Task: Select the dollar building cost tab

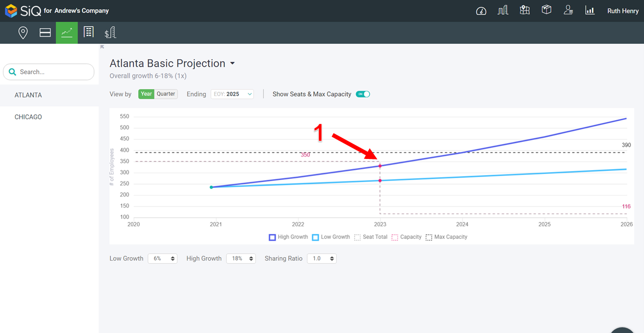Action: 110,33
